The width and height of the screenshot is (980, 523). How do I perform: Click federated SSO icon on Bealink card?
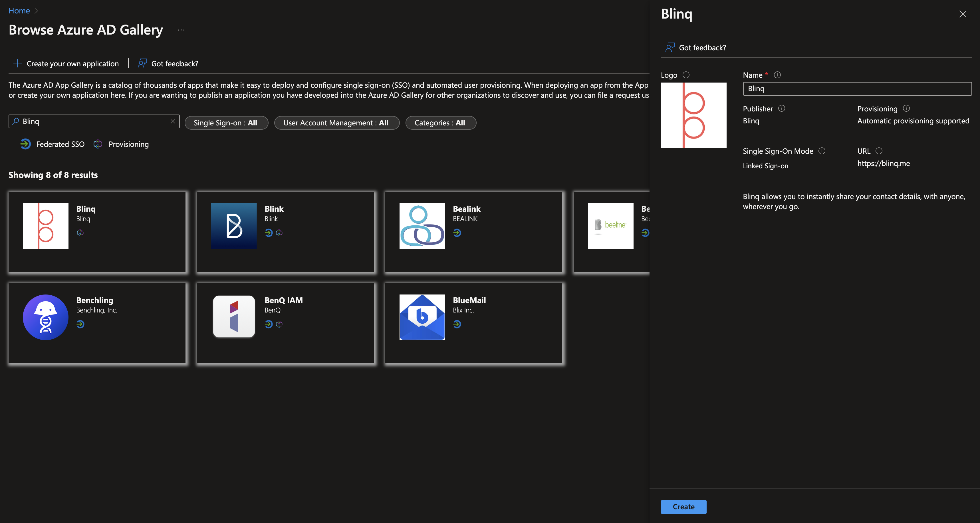(457, 233)
